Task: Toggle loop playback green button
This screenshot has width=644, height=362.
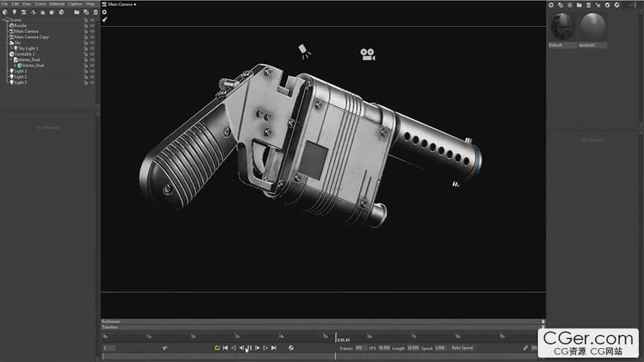Action: tap(217, 347)
